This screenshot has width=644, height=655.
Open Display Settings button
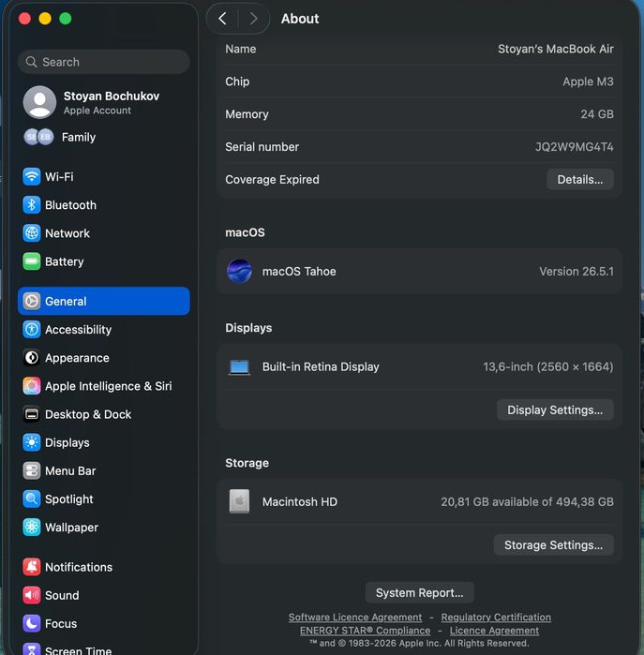[555, 409]
